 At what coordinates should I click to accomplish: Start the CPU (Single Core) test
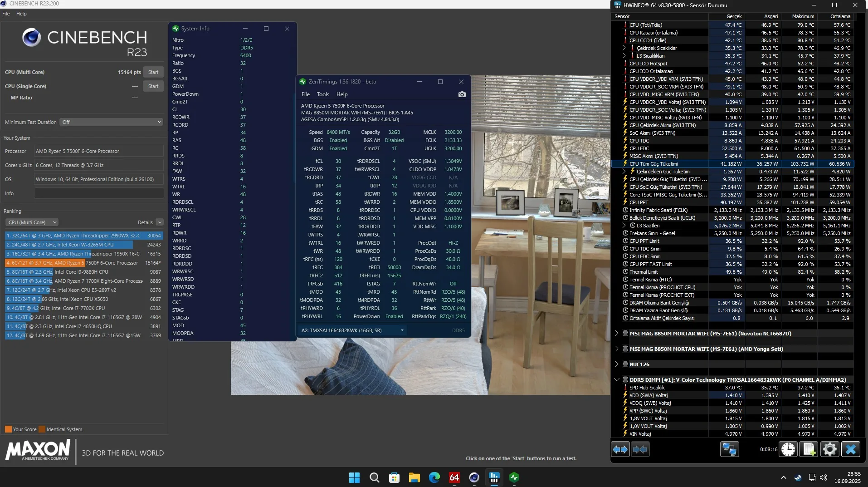[x=153, y=86]
